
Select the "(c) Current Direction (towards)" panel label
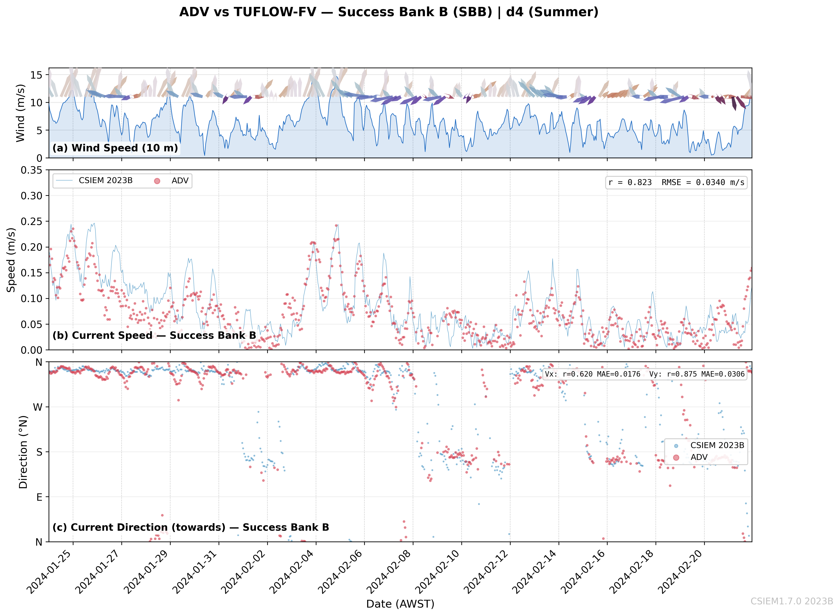click(x=139, y=528)
